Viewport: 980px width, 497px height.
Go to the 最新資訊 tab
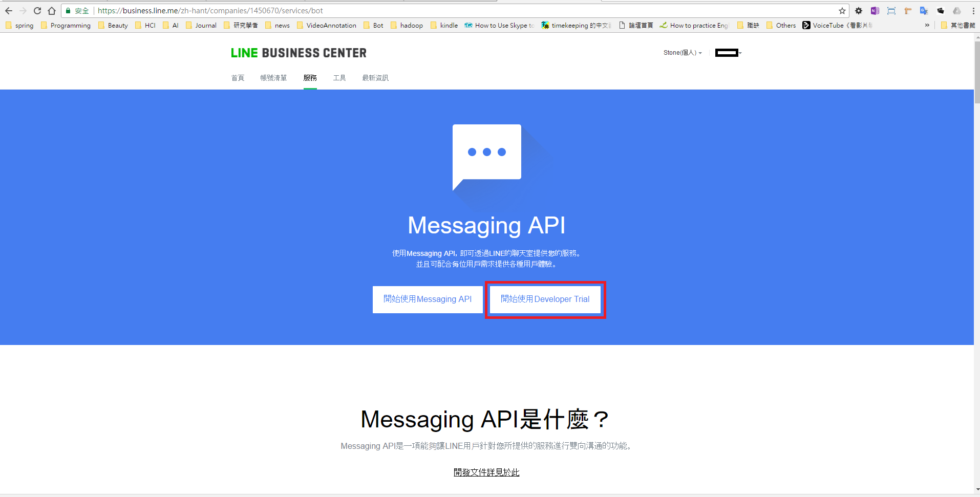tap(375, 78)
